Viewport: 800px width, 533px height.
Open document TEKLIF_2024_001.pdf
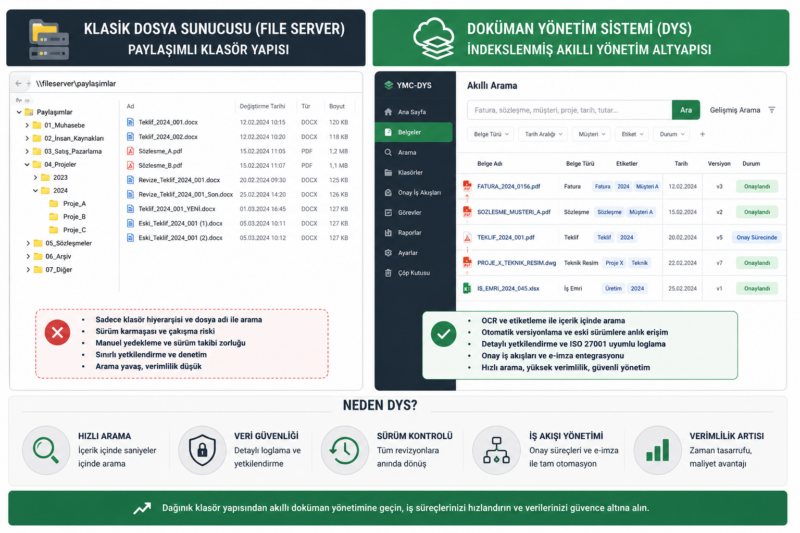click(506, 237)
